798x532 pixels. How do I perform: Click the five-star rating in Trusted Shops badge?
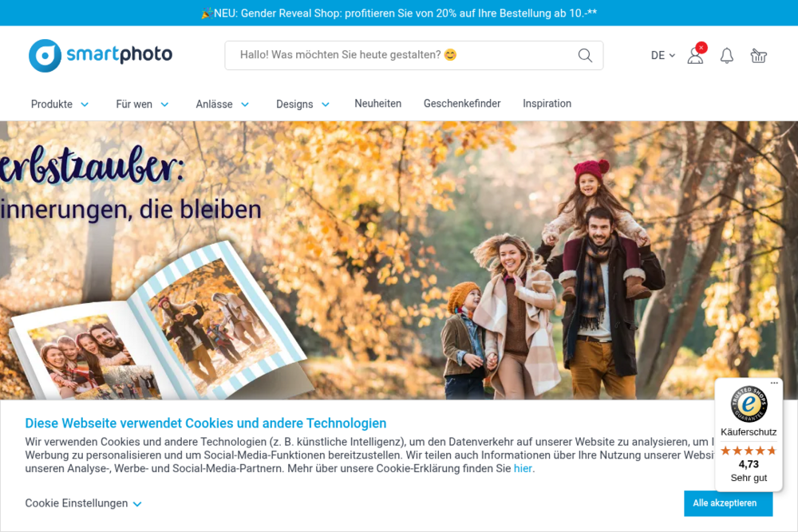(x=749, y=451)
